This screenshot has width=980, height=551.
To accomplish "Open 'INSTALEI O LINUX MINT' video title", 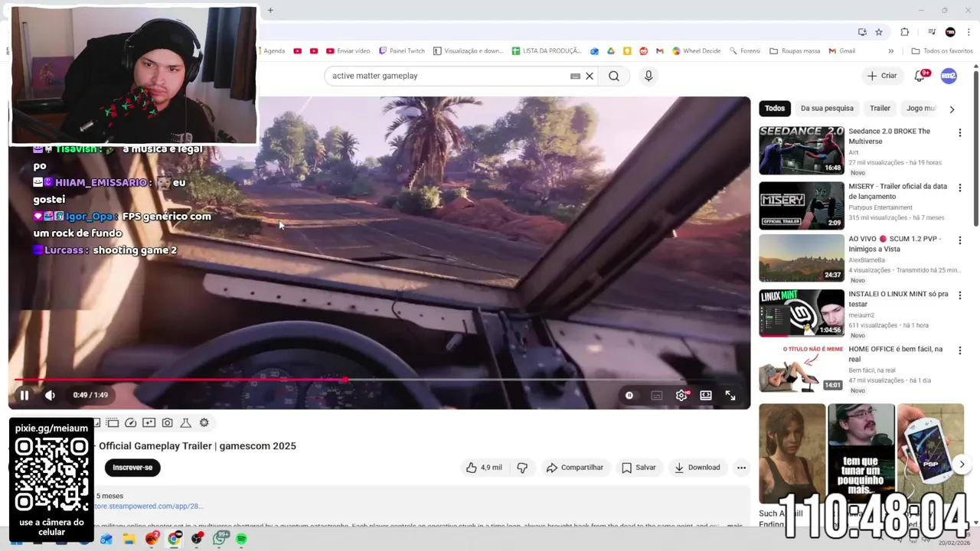I will [x=898, y=298].
